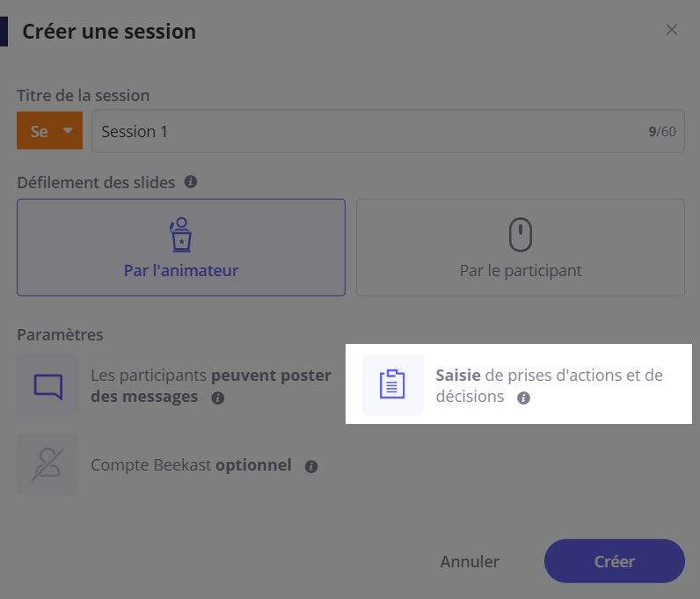This screenshot has height=599, width=700.
Task: Select 'Par l'animateur' slide scrolling option
Action: [x=180, y=247]
